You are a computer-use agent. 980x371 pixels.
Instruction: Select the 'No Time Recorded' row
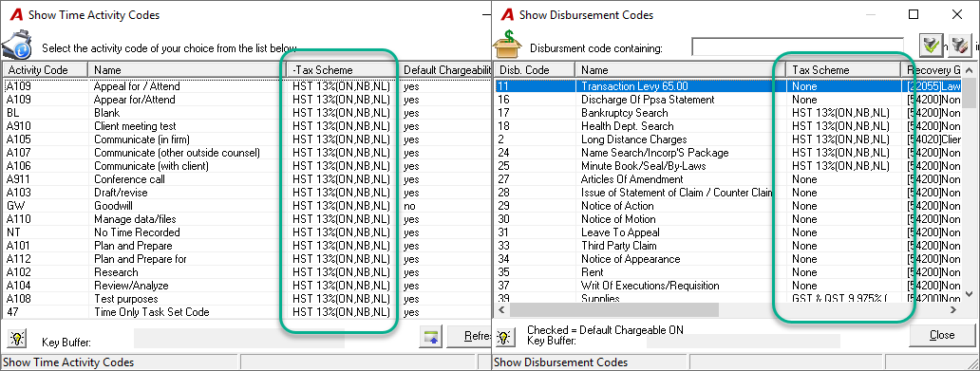click(248, 232)
